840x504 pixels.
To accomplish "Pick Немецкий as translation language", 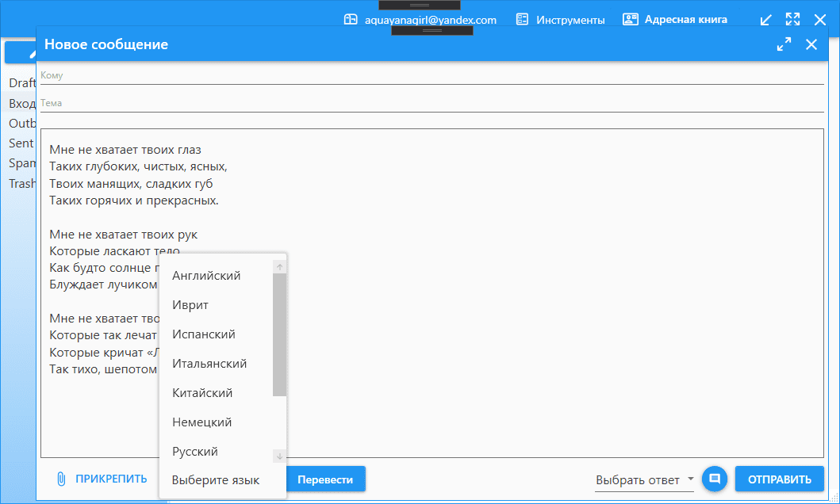I will [x=202, y=422].
